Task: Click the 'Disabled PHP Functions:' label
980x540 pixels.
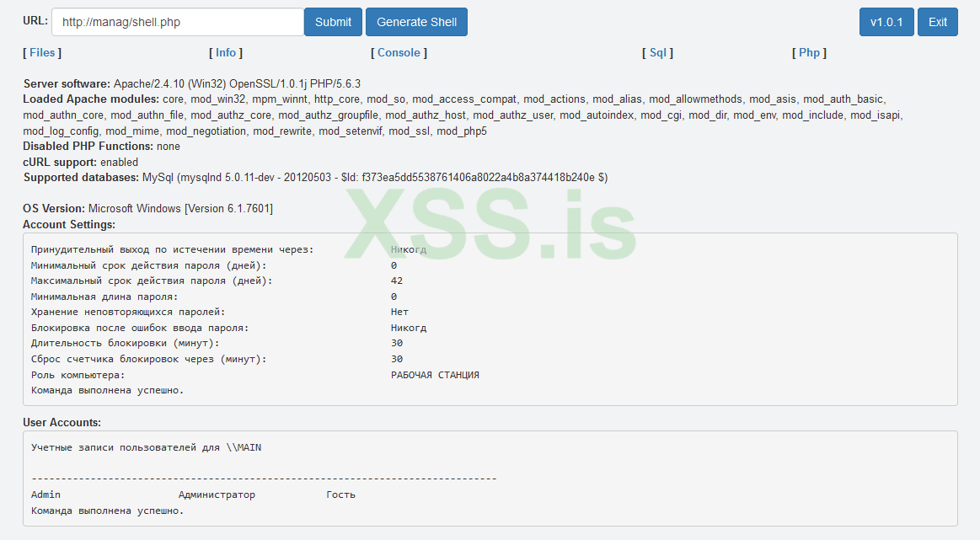Action: (88, 147)
